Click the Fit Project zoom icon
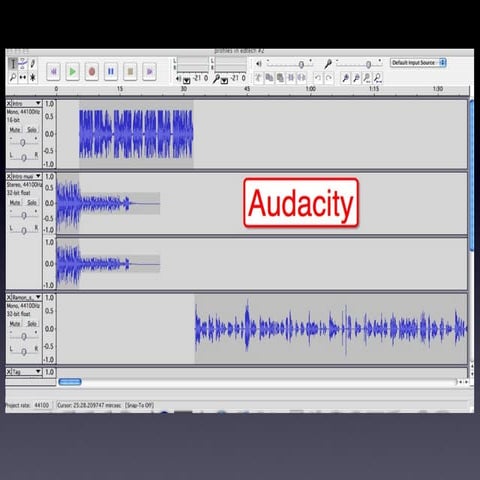The width and height of the screenshot is (480, 480). click(x=378, y=78)
